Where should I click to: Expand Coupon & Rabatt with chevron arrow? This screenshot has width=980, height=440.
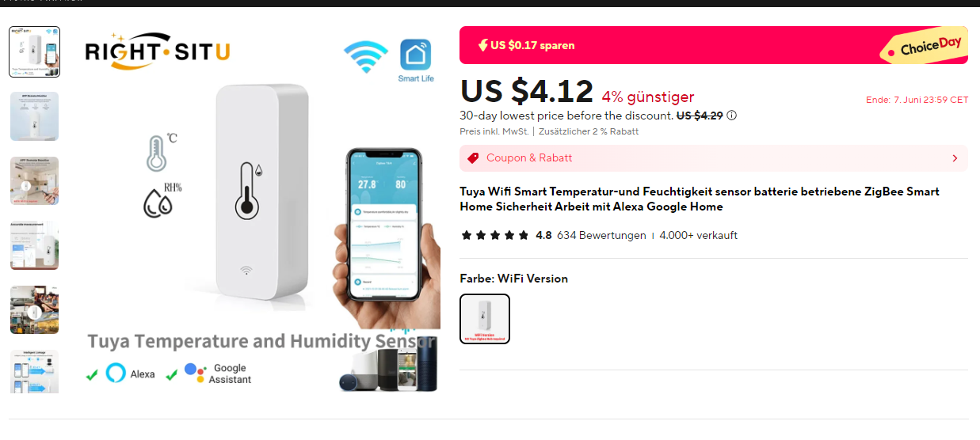[955, 158]
